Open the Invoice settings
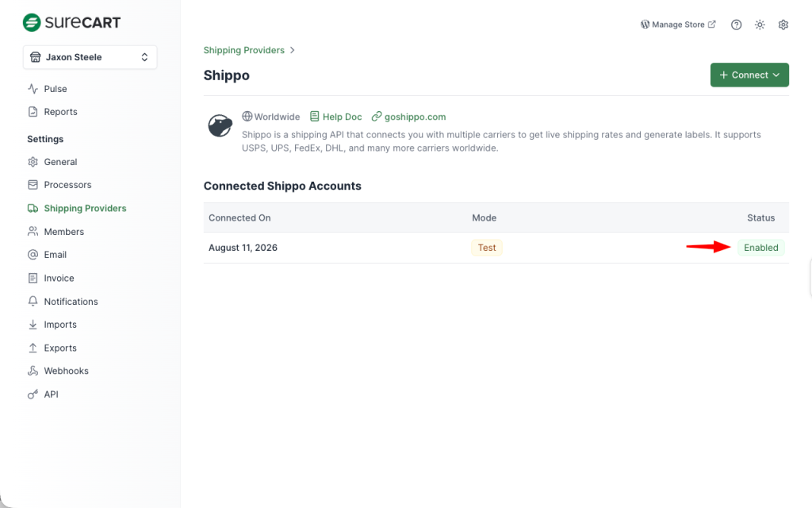Image resolution: width=812 pixels, height=508 pixels. tap(59, 278)
